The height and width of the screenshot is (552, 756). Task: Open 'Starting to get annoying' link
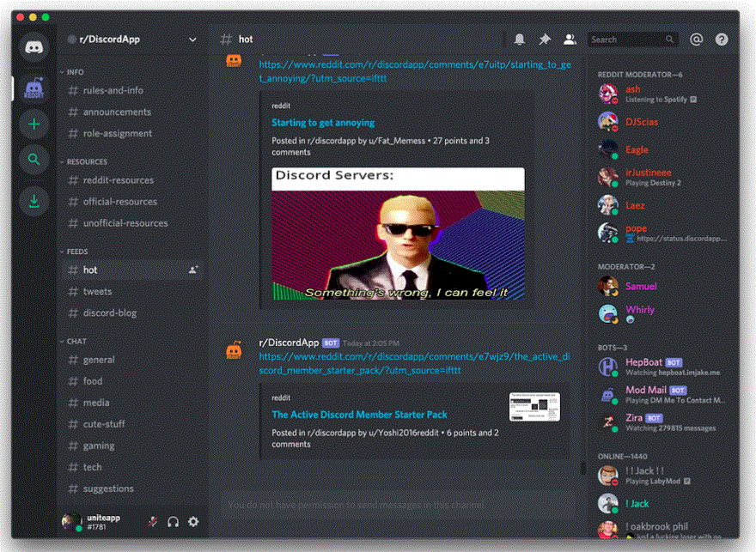(323, 123)
